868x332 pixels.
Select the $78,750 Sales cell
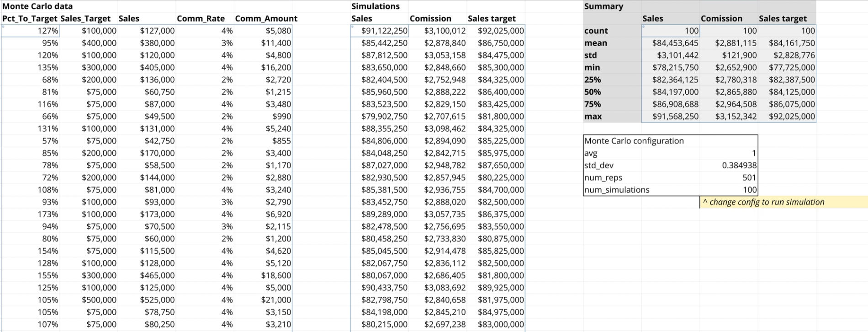(147, 312)
